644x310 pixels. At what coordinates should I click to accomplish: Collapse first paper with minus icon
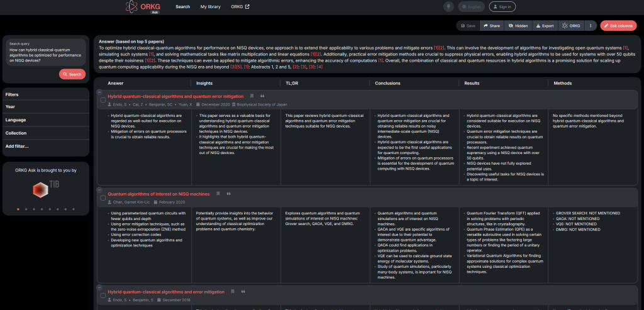click(x=99, y=91)
